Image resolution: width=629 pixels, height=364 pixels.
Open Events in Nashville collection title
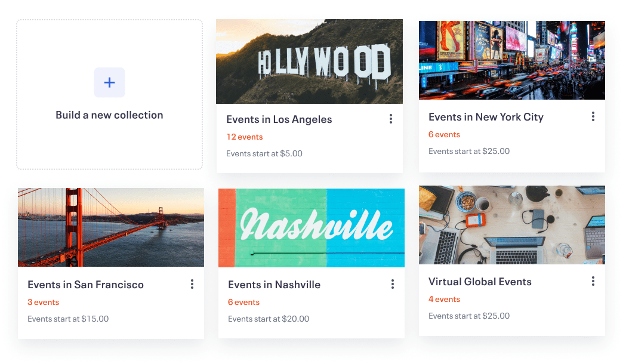click(274, 285)
